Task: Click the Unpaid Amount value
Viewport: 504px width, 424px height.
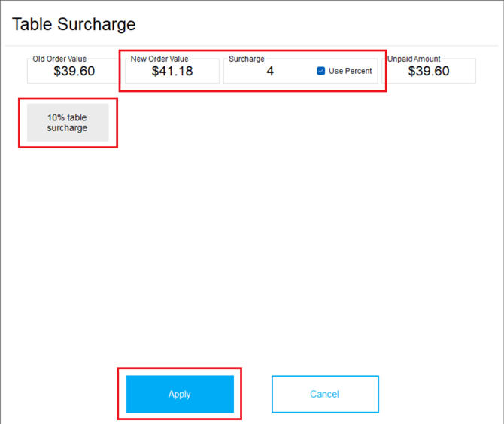Action: coord(429,71)
